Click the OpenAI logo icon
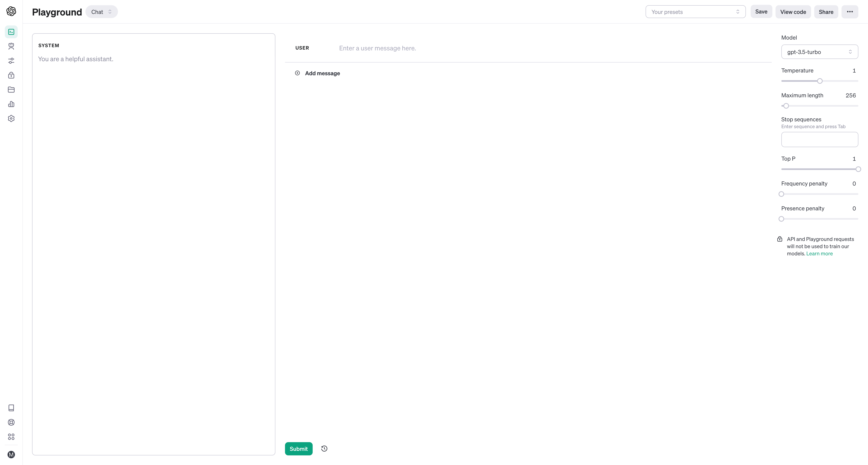The height and width of the screenshot is (465, 868). (11, 11)
